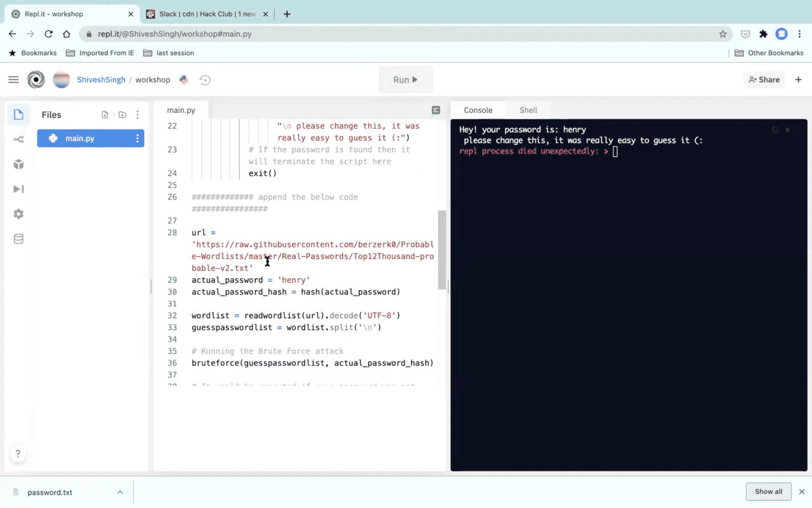Viewport: 812px width, 508px height.
Task: Open the password.txt downloaded file
Action: (x=50, y=492)
